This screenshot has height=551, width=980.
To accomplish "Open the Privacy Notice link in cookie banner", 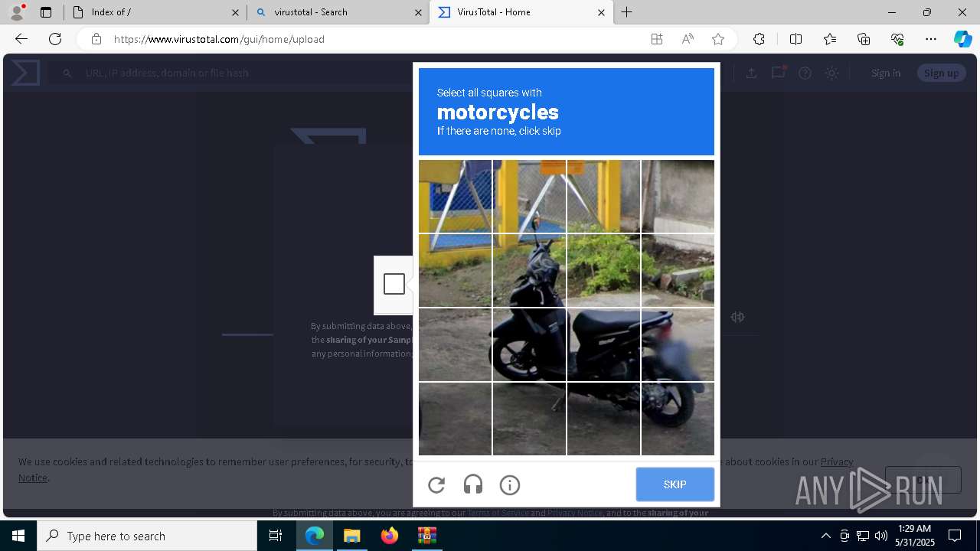I will pyautogui.click(x=837, y=461).
